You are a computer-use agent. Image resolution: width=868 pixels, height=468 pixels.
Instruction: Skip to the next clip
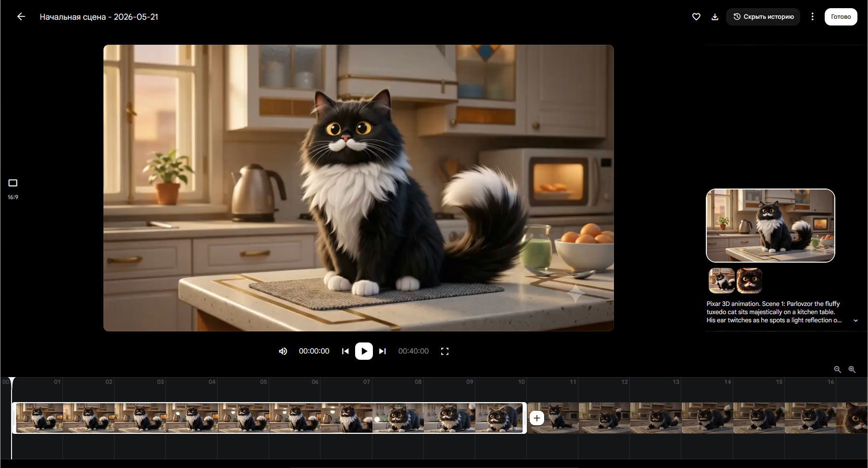[x=383, y=351]
